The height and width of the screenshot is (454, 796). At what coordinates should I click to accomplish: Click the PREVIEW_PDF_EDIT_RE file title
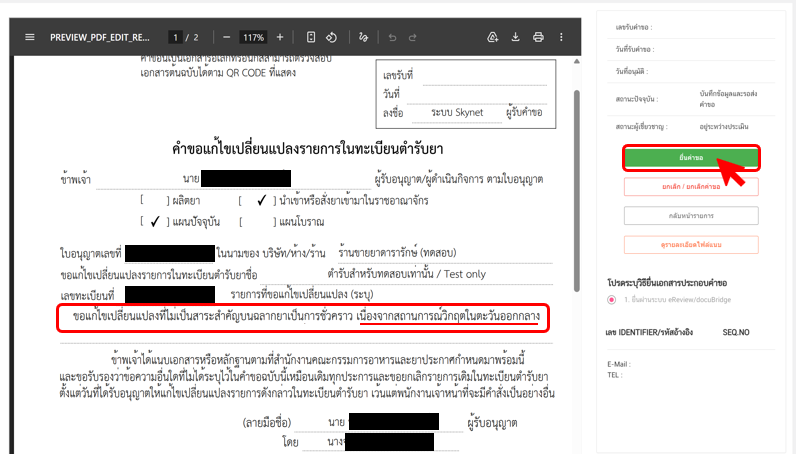(100, 37)
